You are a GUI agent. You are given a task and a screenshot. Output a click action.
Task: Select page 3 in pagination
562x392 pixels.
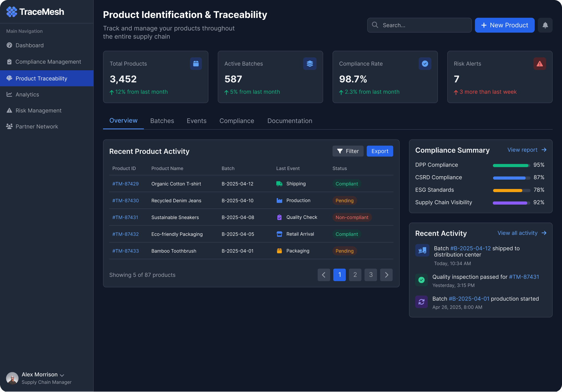tap(371, 275)
